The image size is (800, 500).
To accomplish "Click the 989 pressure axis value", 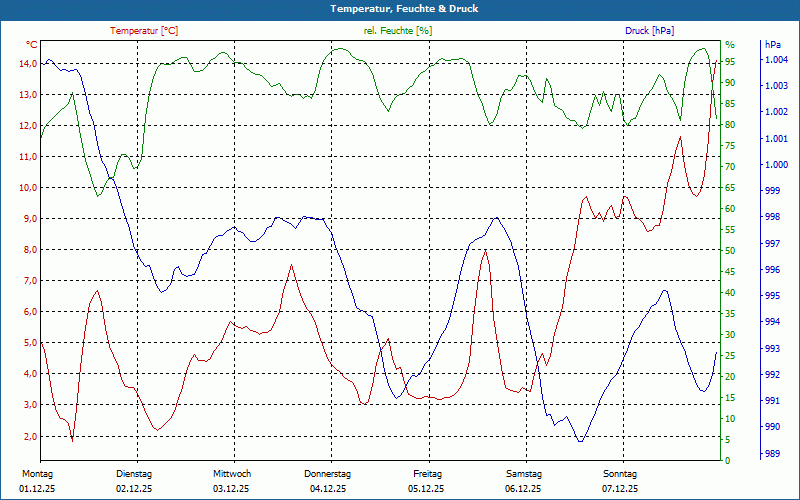I will (772, 453).
